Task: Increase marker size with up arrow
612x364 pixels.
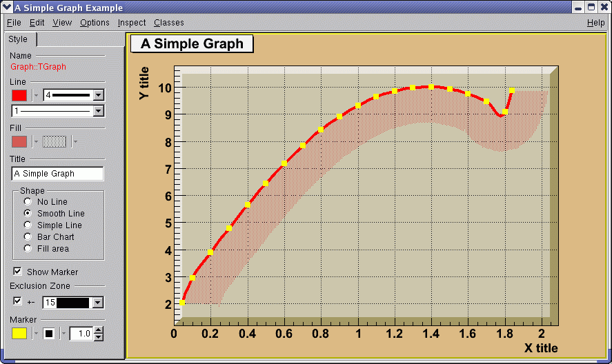Action: click(99, 330)
